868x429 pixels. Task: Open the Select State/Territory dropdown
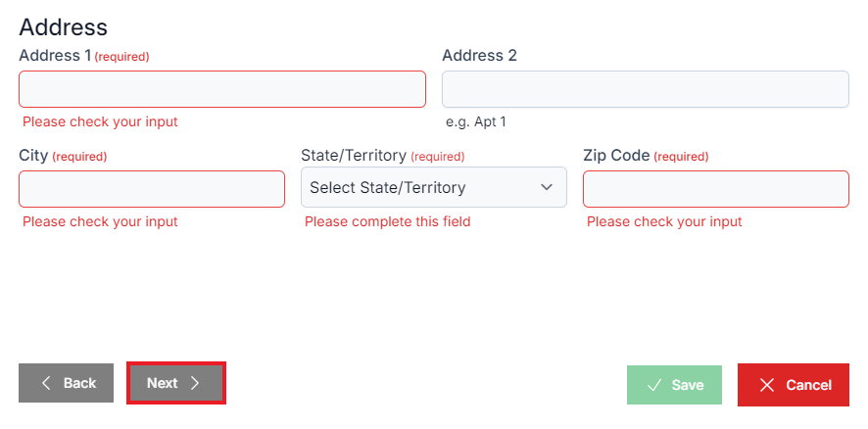433,187
